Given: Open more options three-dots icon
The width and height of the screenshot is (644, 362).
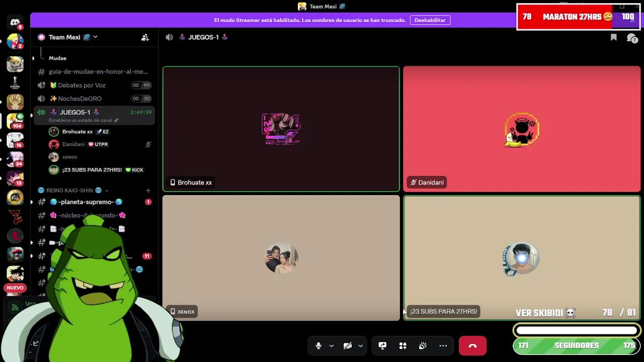Looking at the screenshot, I should click(x=443, y=346).
